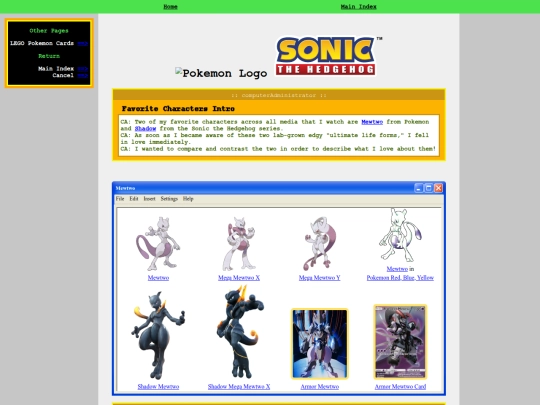Screen dimensions: 540x405
Task: Open the Mewtwo link above Pokemon Red, Blue, Yellow
Action: (397, 269)
